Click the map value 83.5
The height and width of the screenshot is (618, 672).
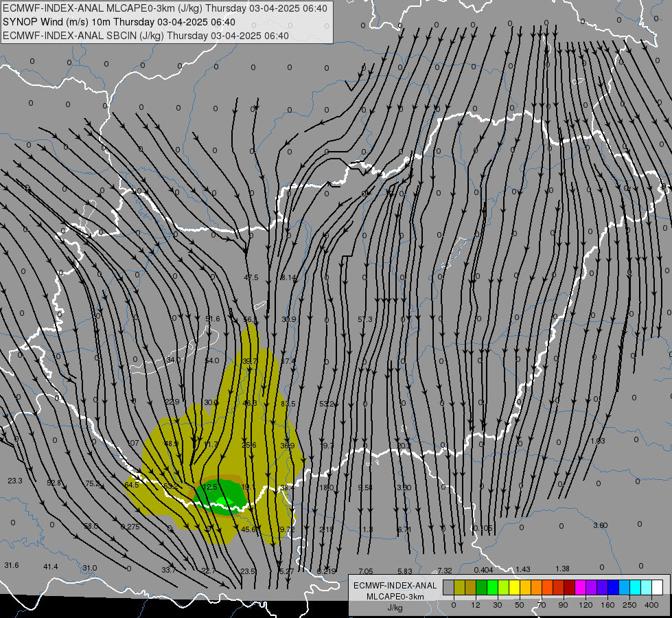(x=288, y=404)
